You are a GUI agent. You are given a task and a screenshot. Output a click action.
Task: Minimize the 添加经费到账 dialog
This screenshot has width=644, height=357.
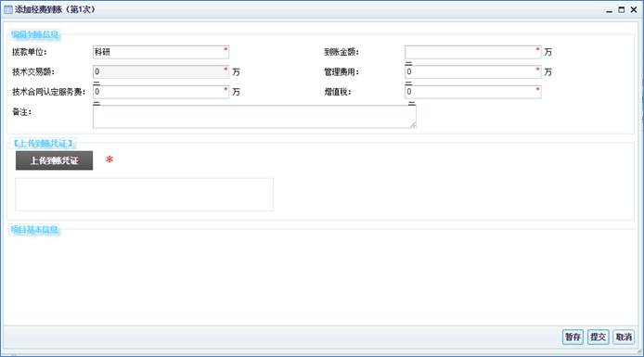click(x=609, y=10)
